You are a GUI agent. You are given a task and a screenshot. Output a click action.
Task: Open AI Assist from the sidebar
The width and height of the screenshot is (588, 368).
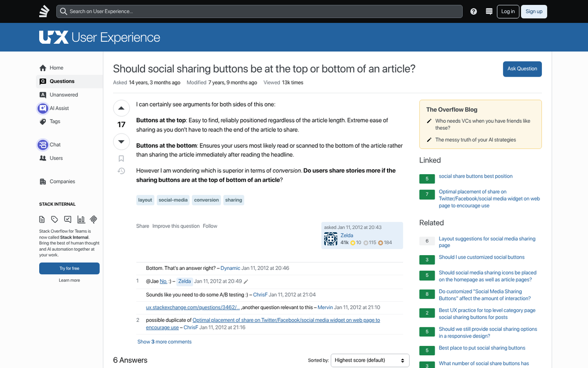(59, 108)
